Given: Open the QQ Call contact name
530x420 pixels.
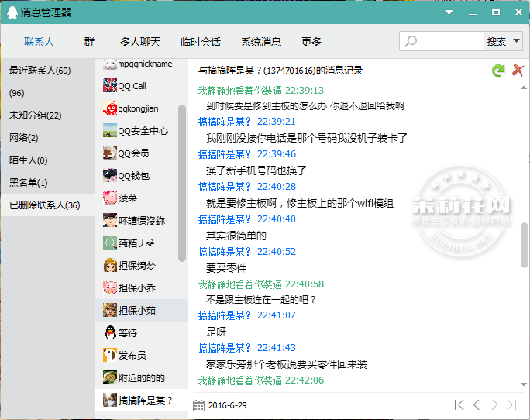Looking at the screenshot, I should click(132, 86).
